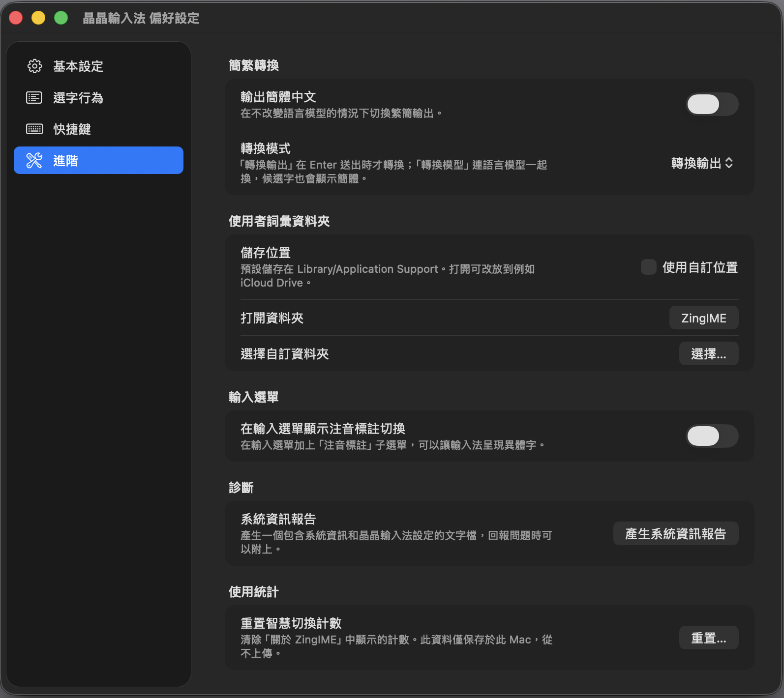Click the 系統資訊報告 row label
Viewport: 784px width, 698px height.
[x=278, y=519]
